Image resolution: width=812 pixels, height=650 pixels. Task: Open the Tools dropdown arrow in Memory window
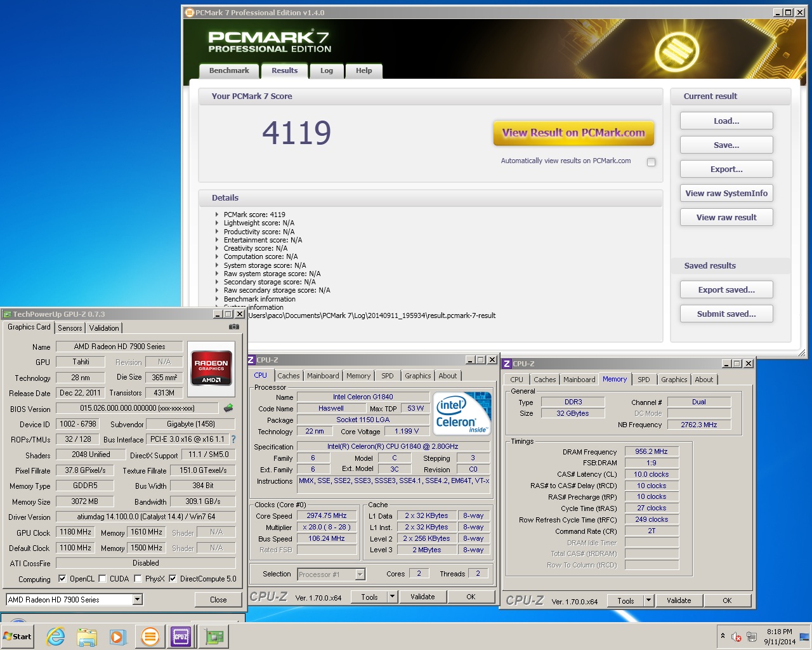coord(648,600)
